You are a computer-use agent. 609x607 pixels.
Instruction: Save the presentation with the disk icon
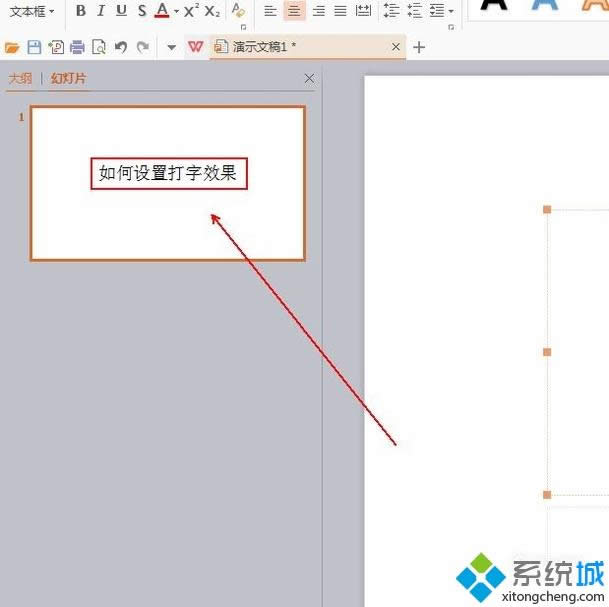(x=34, y=47)
